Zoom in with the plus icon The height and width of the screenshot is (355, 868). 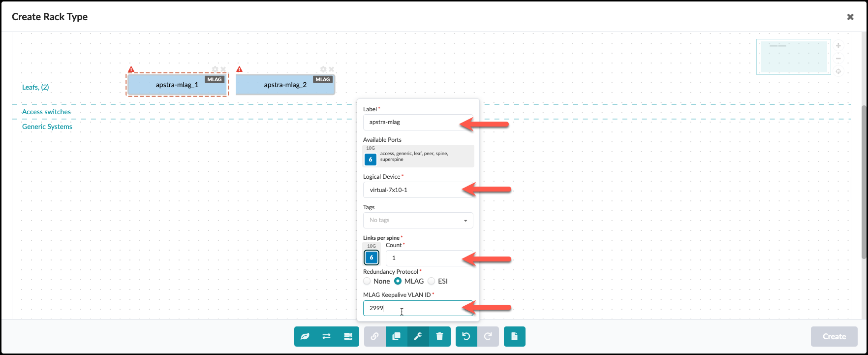click(838, 46)
